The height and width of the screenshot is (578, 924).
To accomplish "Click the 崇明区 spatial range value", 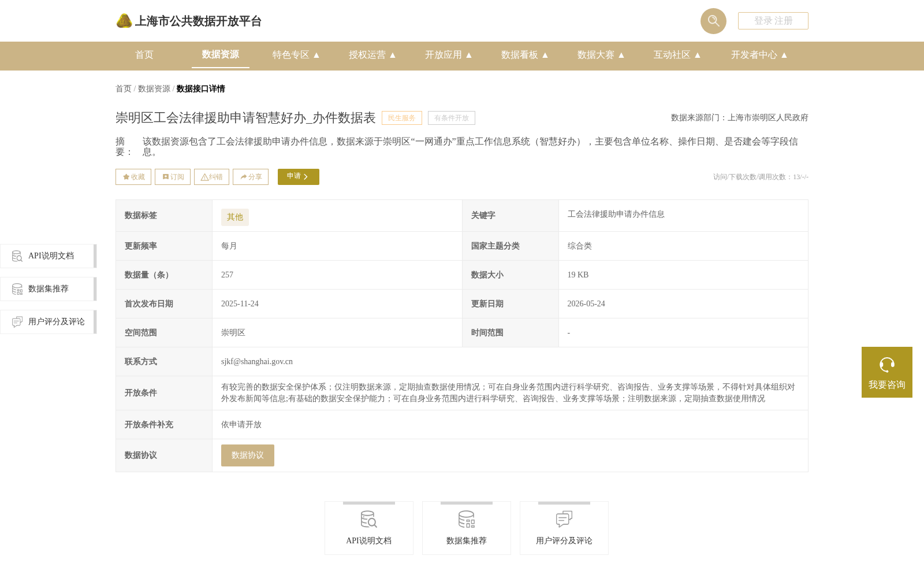I will pyautogui.click(x=233, y=333).
